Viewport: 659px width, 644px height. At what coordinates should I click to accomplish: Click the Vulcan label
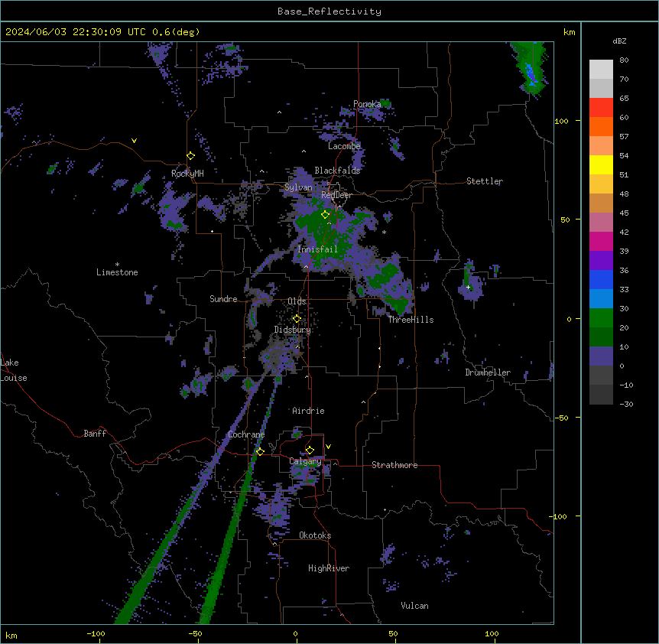(414, 606)
